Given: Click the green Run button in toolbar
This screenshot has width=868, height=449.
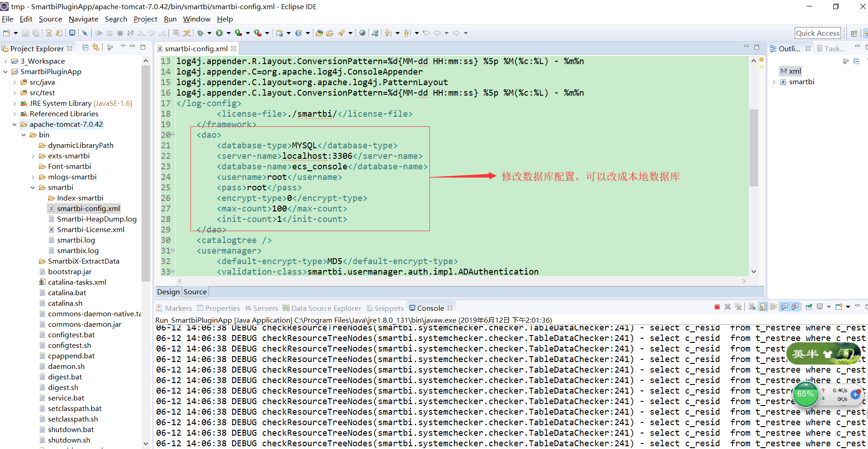Looking at the screenshot, I should 219,33.
